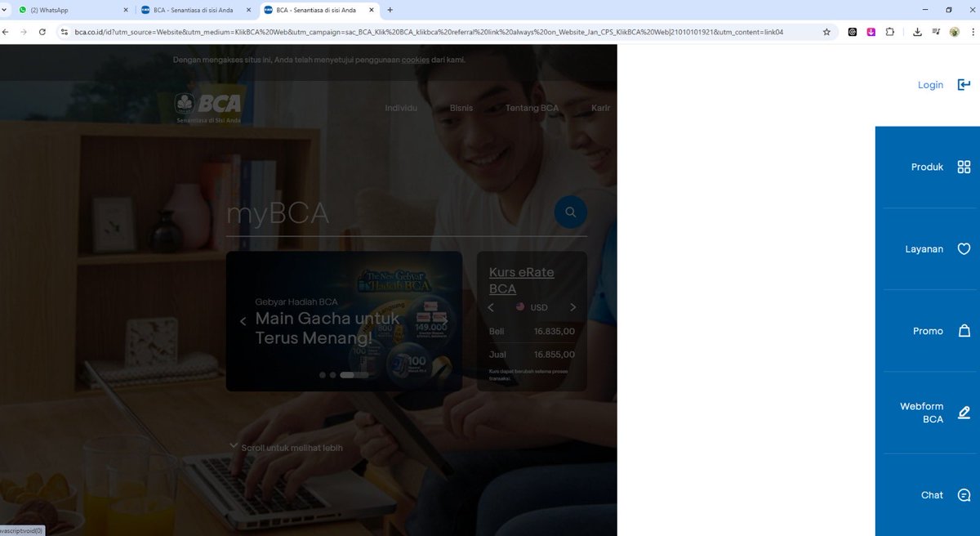Open the Login link text

pyautogui.click(x=930, y=85)
